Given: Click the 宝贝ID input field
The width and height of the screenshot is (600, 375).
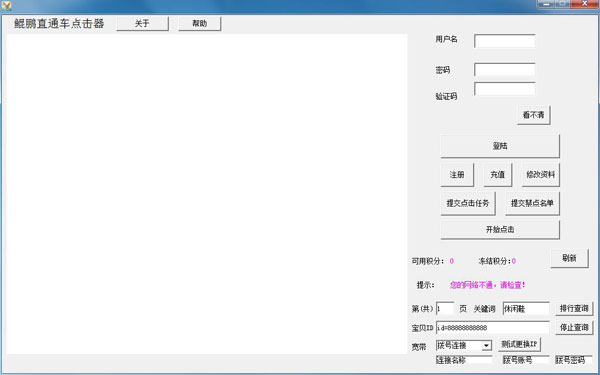Looking at the screenshot, I should tap(492, 328).
